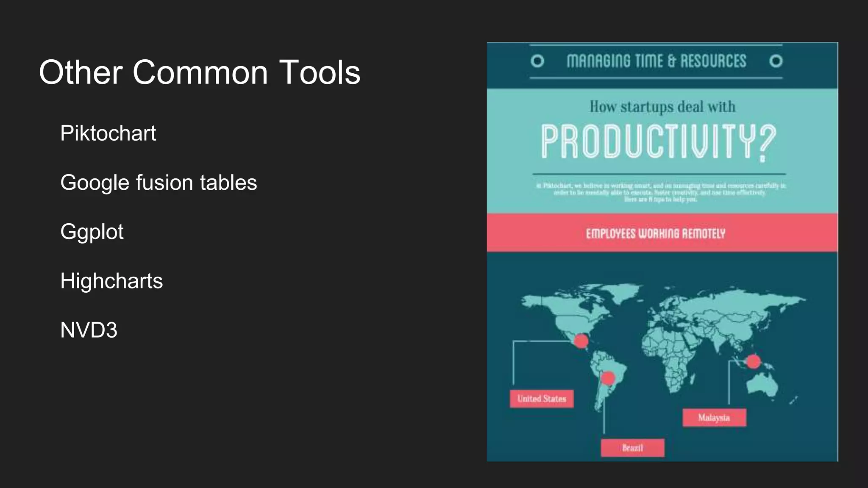Click the 'EMPLOYEES WORKING REMOTELY' red banner
Image resolution: width=868 pixels, height=488 pixels.
tap(662, 233)
